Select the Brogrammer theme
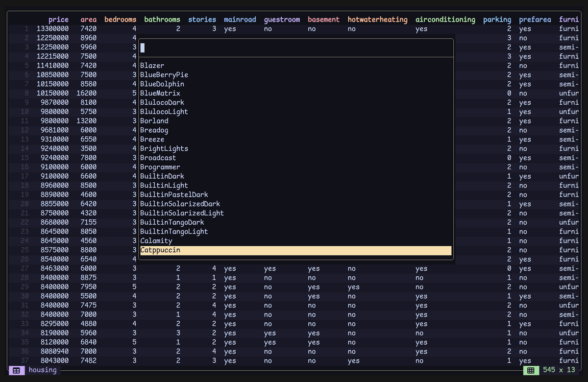Image resolution: width=588 pixels, height=382 pixels. point(296,167)
